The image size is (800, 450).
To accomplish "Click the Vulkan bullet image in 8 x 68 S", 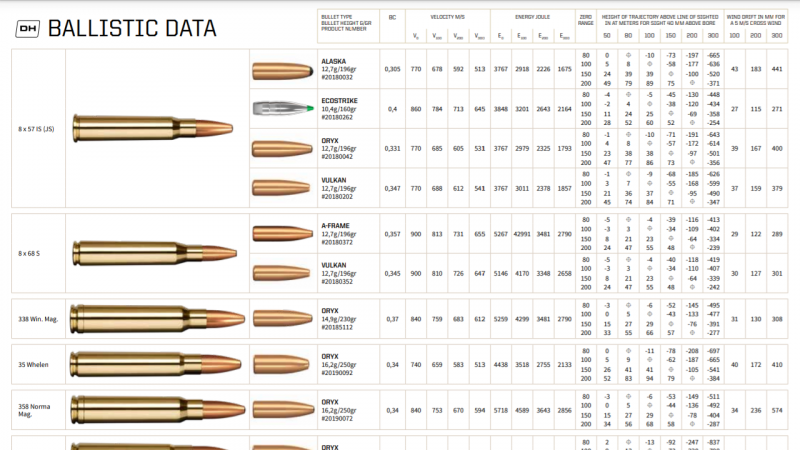I will point(280,273).
